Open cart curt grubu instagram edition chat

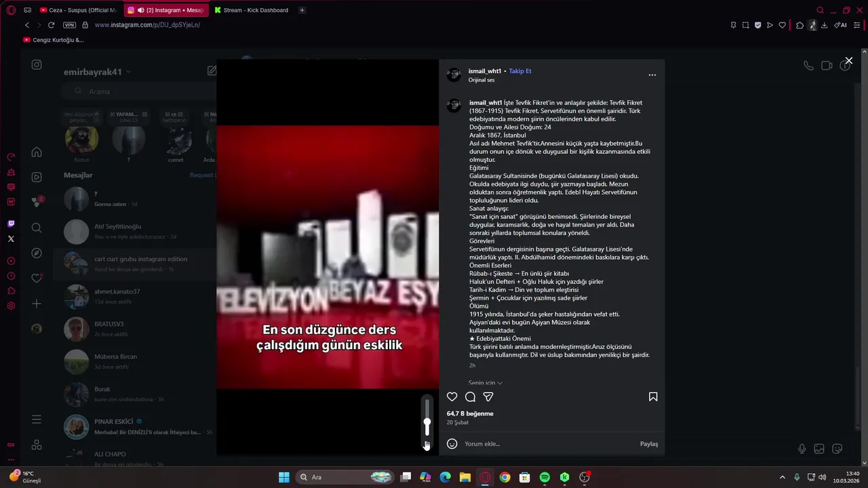pyautogui.click(x=134, y=264)
